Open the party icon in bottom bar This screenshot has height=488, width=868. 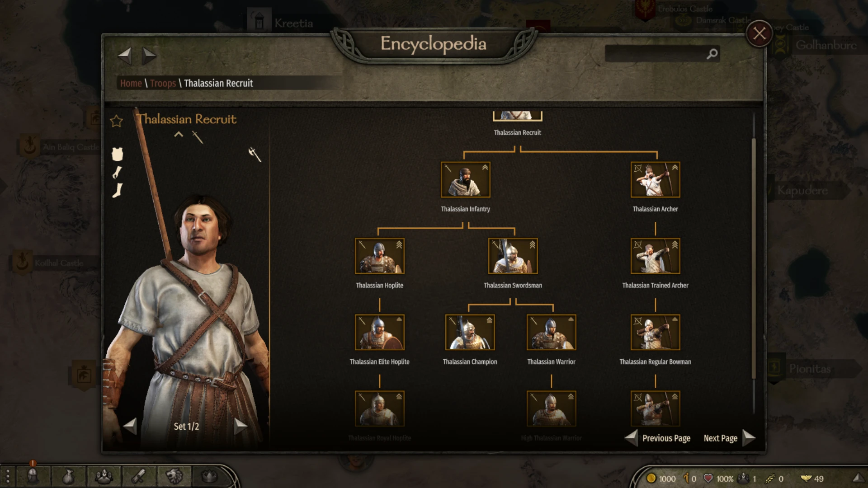pos(104,476)
